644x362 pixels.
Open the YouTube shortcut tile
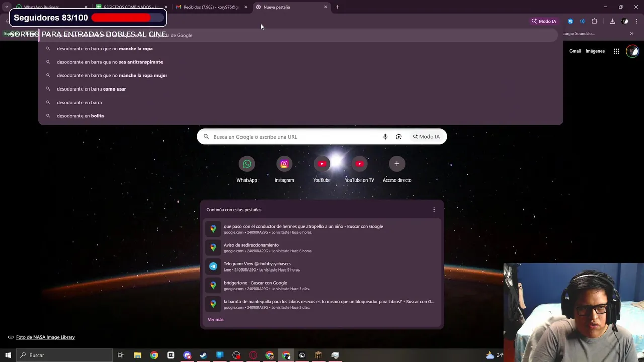322,169
